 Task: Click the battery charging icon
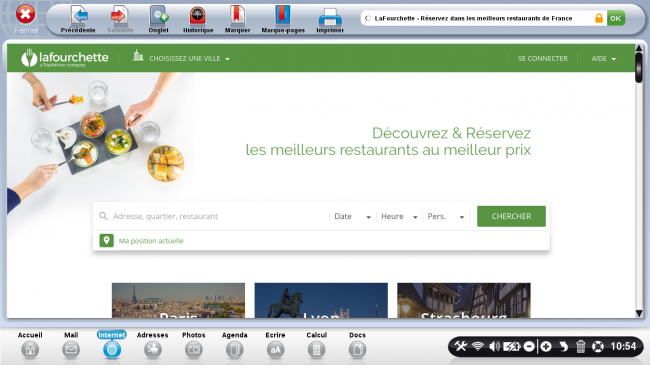511,346
